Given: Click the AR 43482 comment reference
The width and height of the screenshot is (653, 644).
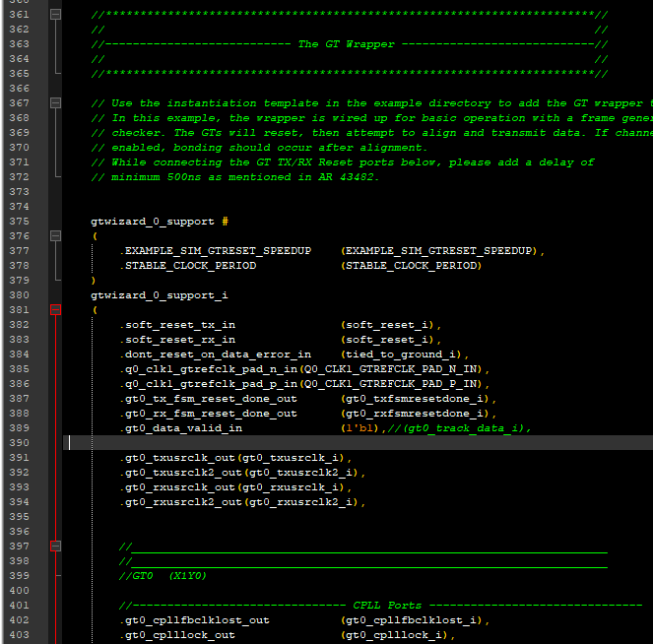Looking at the screenshot, I should pos(346,177).
